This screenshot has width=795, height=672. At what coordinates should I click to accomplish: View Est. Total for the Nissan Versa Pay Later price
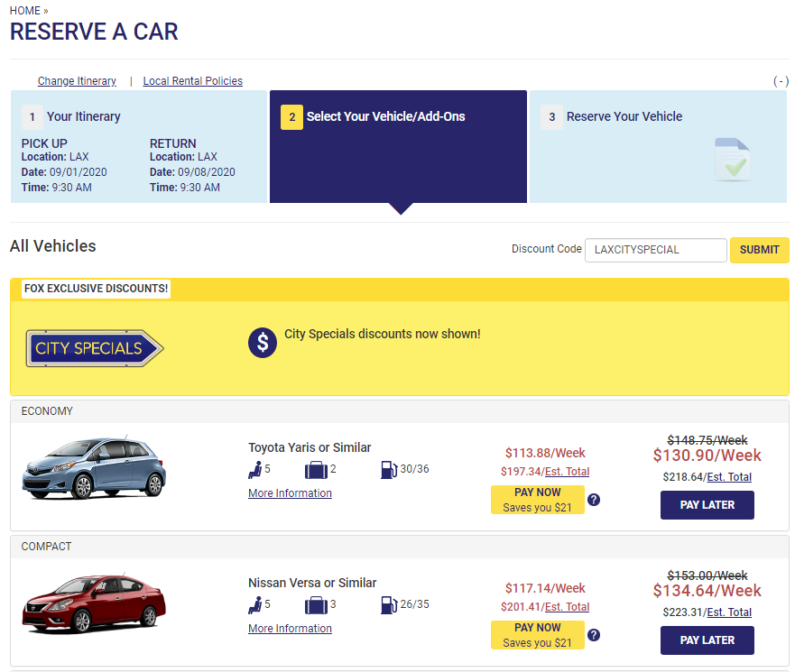728,612
